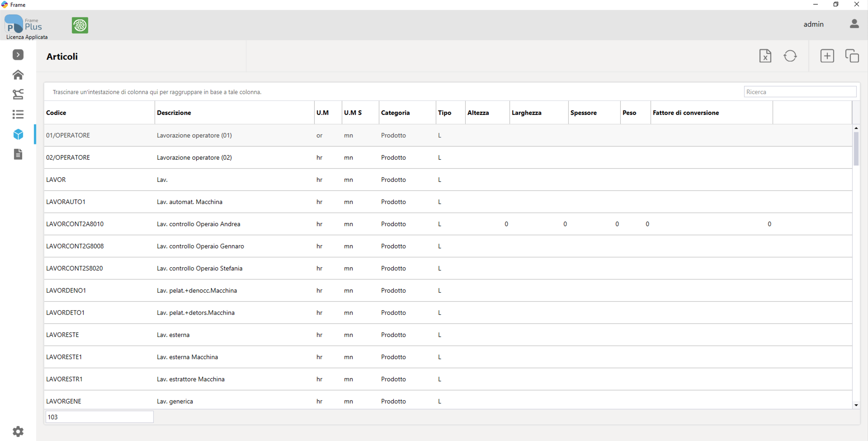The width and height of the screenshot is (868, 441).
Task: Select row LAVORESTR1
Action: point(448,379)
